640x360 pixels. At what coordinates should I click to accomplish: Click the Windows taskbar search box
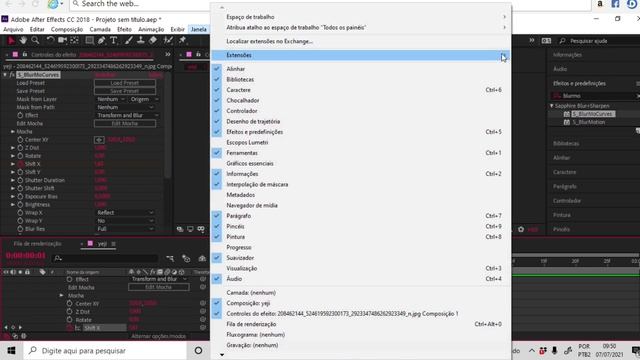tap(106, 351)
